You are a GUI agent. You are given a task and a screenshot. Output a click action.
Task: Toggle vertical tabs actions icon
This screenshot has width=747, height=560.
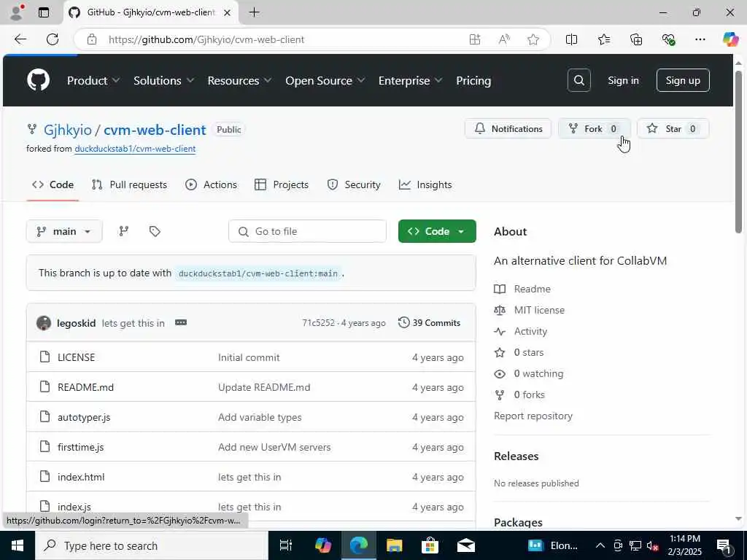point(44,12)
